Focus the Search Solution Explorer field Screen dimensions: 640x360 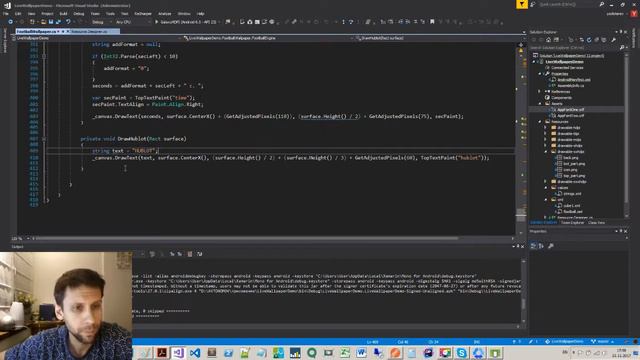[x=574, y=47]
